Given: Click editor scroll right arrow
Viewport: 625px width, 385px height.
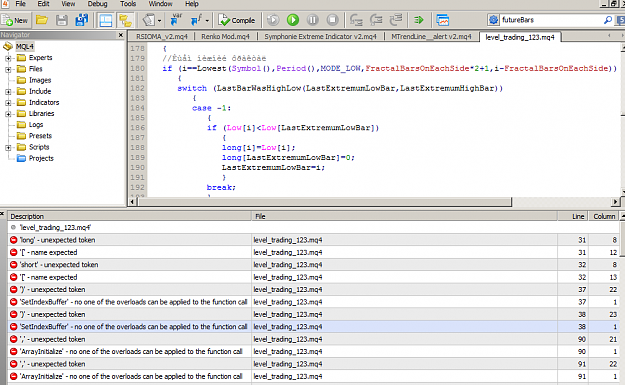Looking at the screenshot, I should pyautogui.click(x=615, y=202).
